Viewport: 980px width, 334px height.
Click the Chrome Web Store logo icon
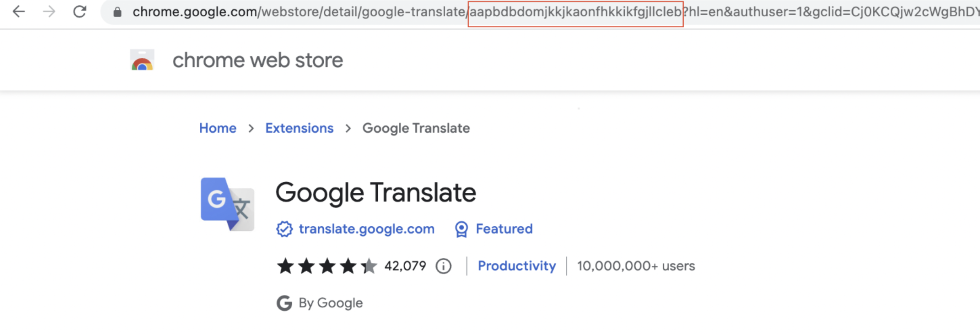142,60
